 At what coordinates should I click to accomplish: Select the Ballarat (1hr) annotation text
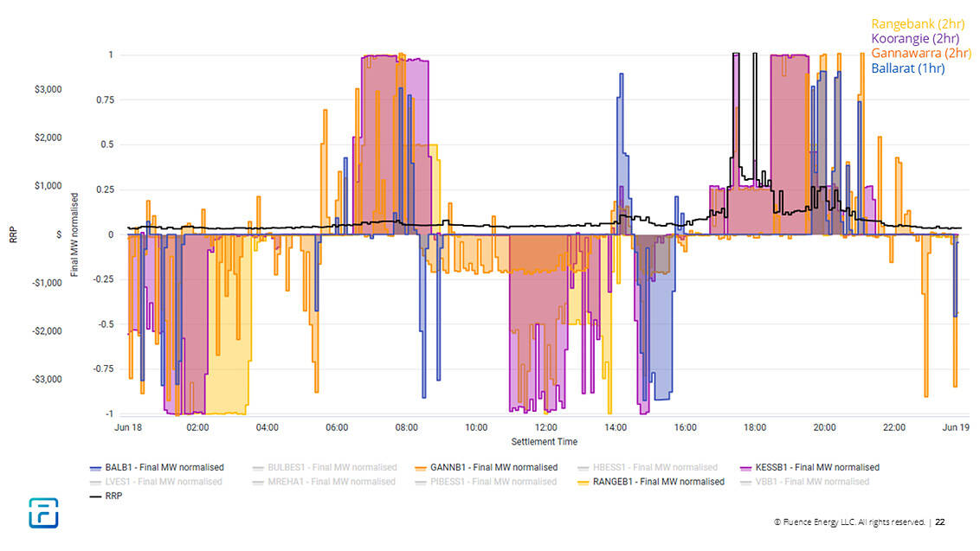920,68
